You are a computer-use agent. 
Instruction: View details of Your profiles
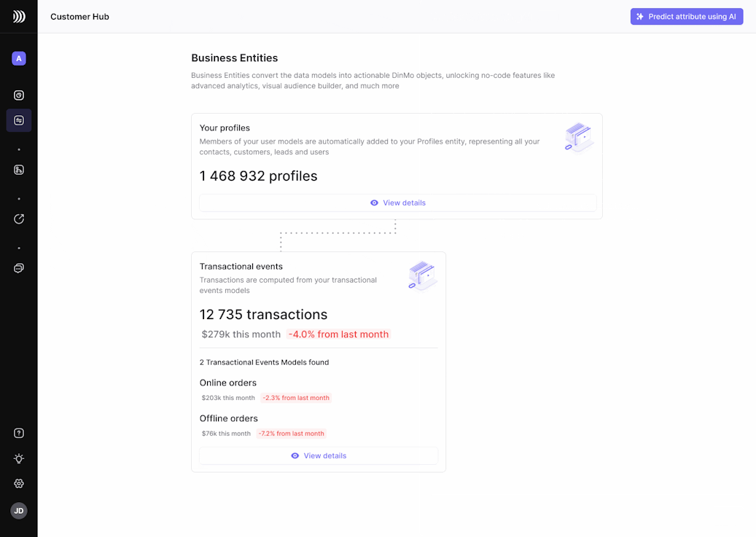tap(397, 203)
